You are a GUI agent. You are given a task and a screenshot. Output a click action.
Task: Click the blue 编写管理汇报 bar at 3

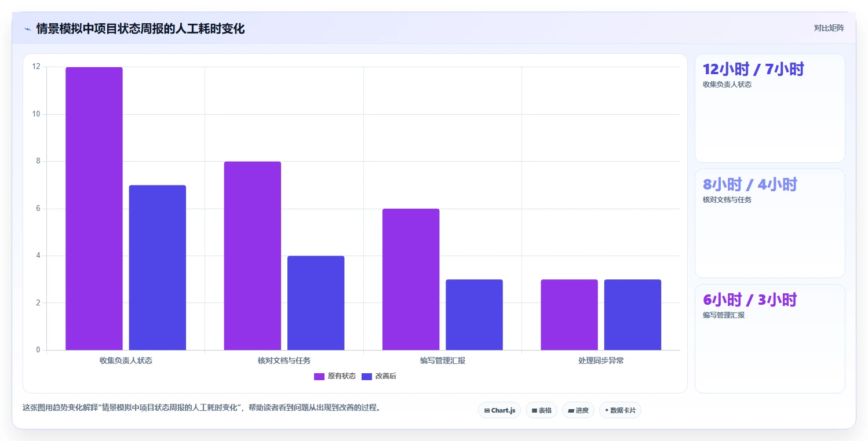pyautogui.click(x=475, y=315)
